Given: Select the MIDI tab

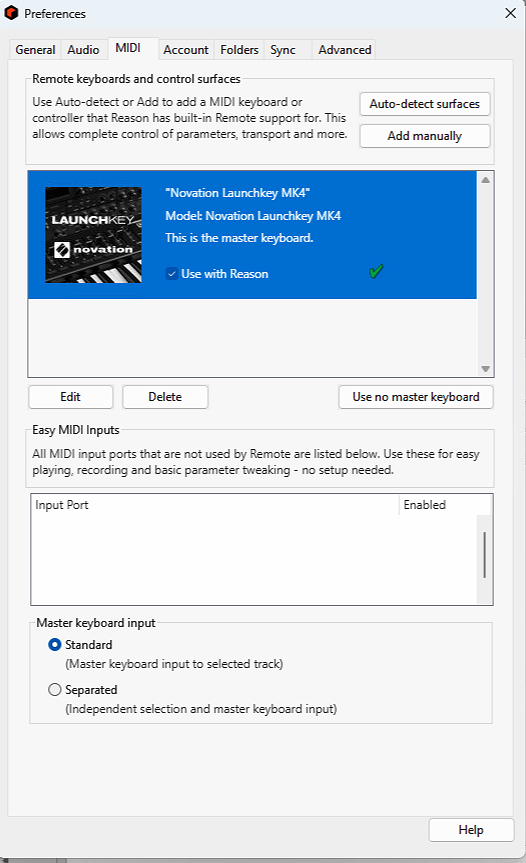Looking at the screenshot, I should pos(128,48).
